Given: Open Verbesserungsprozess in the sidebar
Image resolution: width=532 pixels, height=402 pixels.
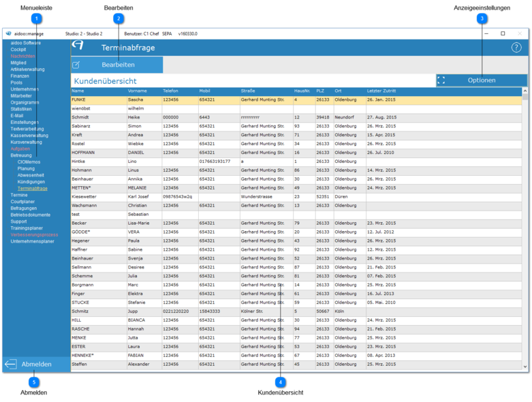Looking at the screenshot, I should coord(34,235).
